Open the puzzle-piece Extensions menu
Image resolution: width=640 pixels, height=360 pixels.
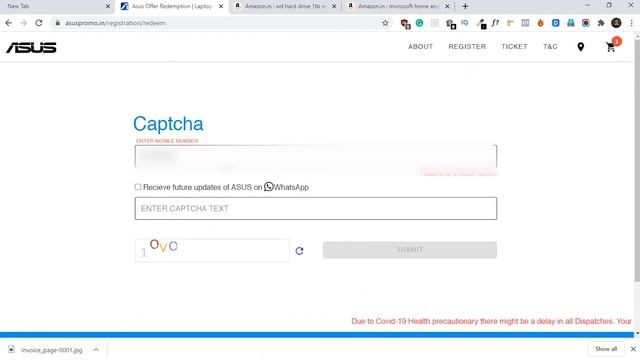tap(601, 23)
